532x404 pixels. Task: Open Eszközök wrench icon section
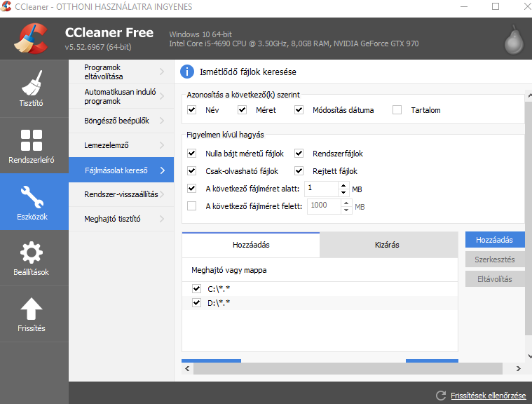coord(32,196)
